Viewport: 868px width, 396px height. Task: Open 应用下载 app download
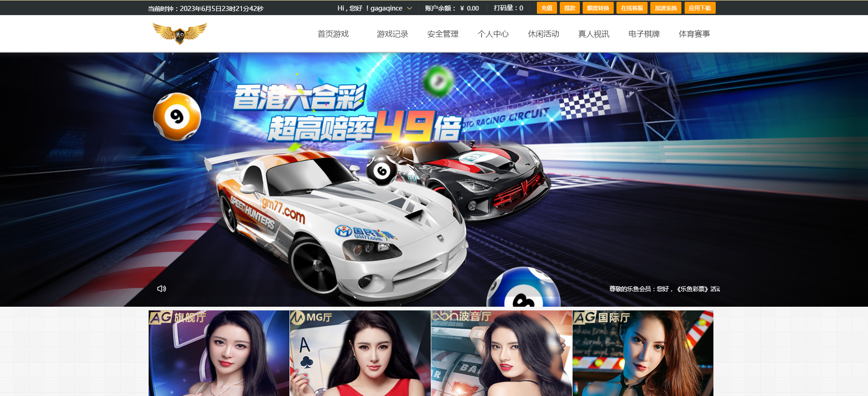[x=700, y=8]
